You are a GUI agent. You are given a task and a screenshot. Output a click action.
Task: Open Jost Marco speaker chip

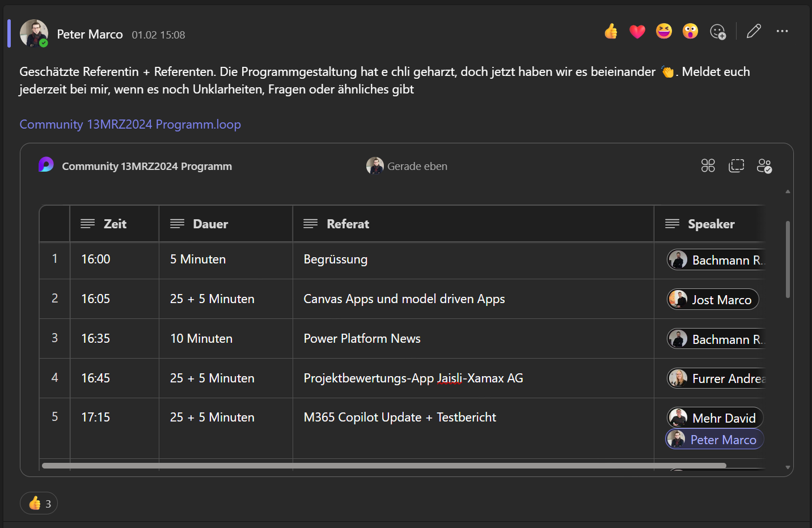coord(713,299)
